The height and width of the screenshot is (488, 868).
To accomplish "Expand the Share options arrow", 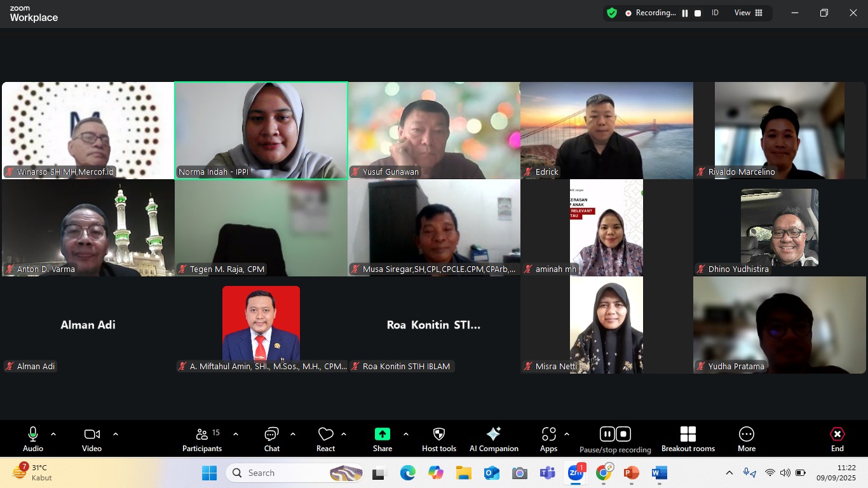I will [x=406, y=434].
